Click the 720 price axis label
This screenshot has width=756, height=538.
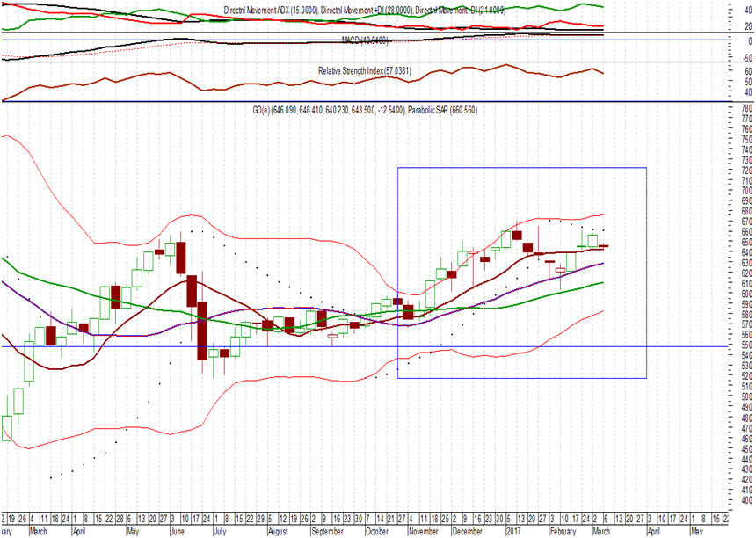point(746,171)
